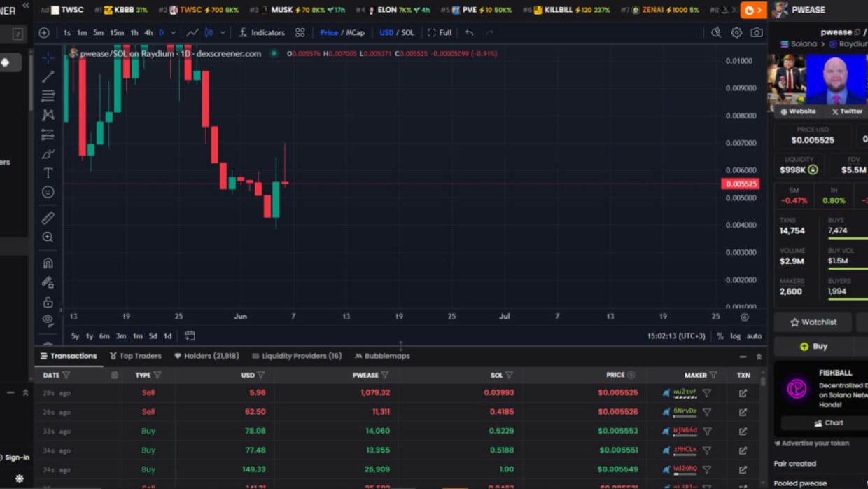The image size is (868, 489).
Task: Open the chart quick search icon
Action: point(716,33)
